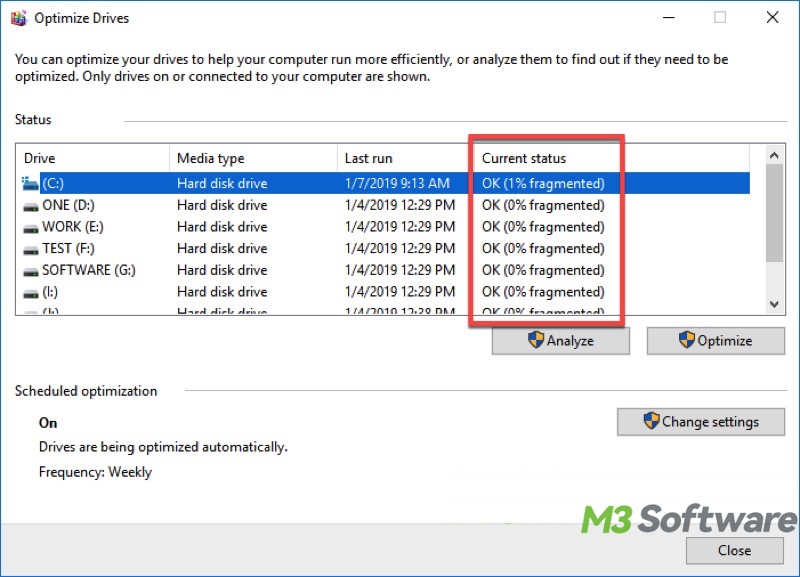Click the shield icon on Analyze button
This screenshot has width=800, height=577.
tap(536, 341)
